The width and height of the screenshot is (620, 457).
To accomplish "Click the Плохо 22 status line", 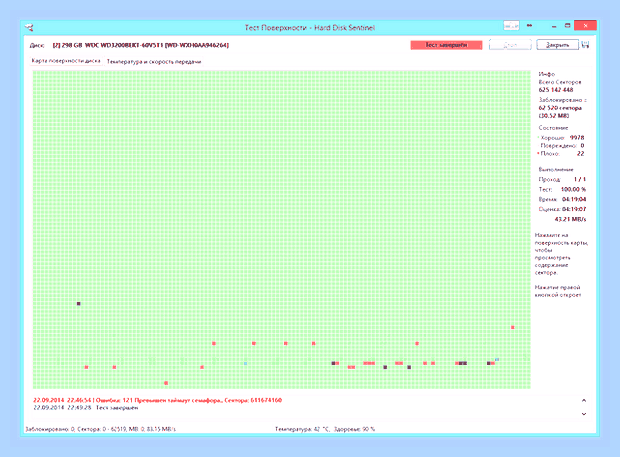I will coord(561,153).
